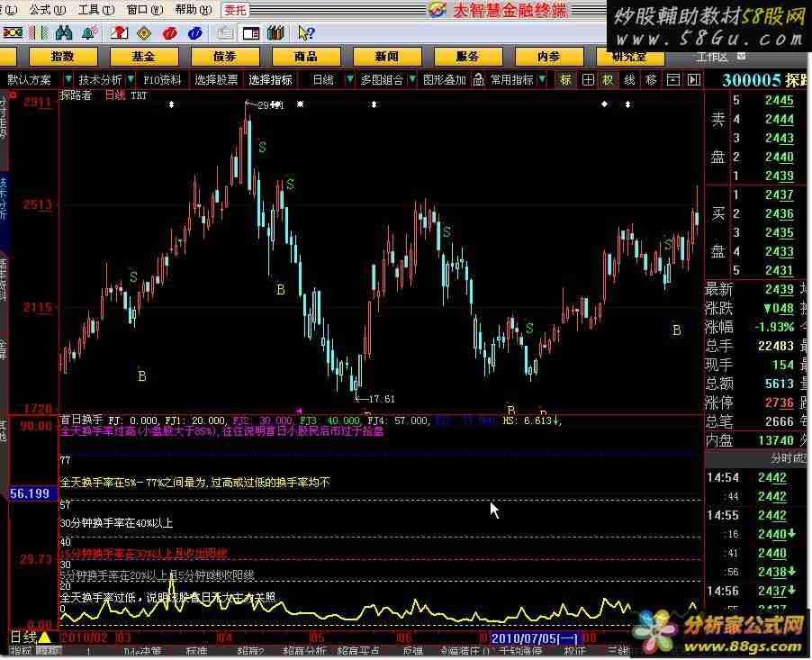The height and width of the screenshot is (660, 812).
Task: Click the 工作区 label
Action: pos(713,56)
